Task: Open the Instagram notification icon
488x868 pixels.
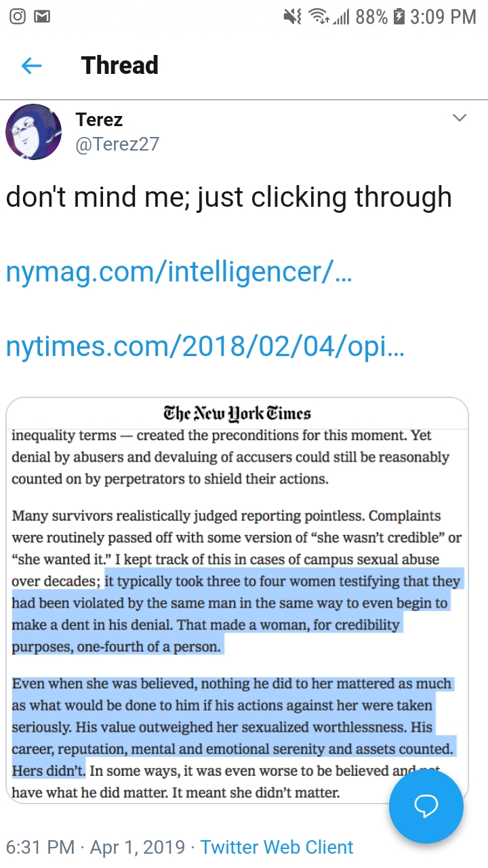Action: pos(18,17)
